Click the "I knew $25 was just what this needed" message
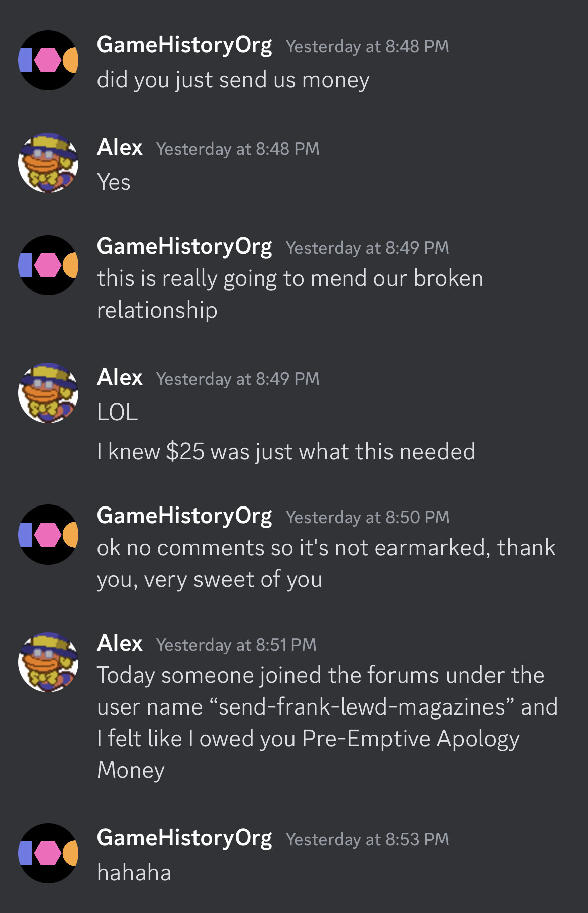 coord(286,451)
